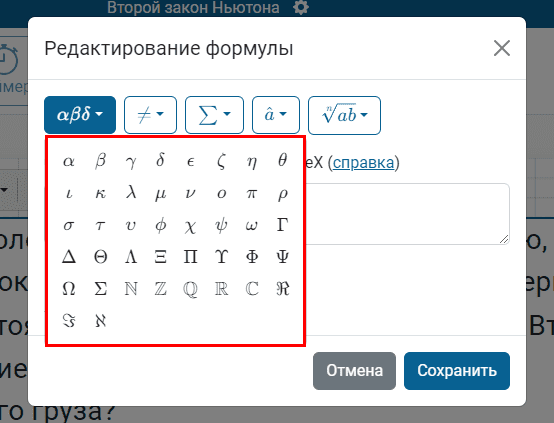
Task: Insert the lowercase upsilon symbol
Action: pyautogui.click(x=131, y=225)
